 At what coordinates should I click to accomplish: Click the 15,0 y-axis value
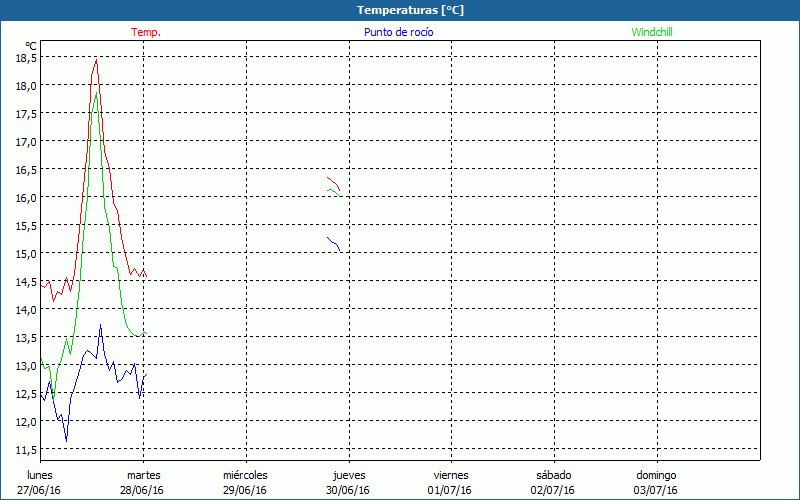[26, 254]
